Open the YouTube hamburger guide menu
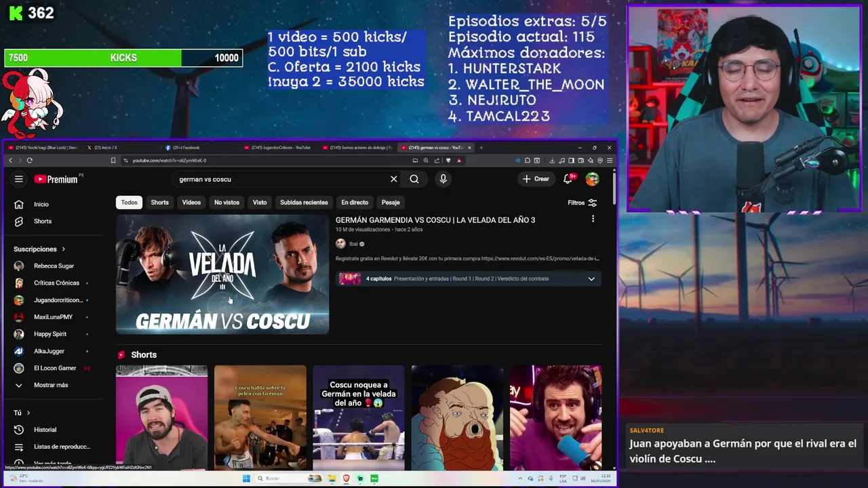 pos(19,179)
